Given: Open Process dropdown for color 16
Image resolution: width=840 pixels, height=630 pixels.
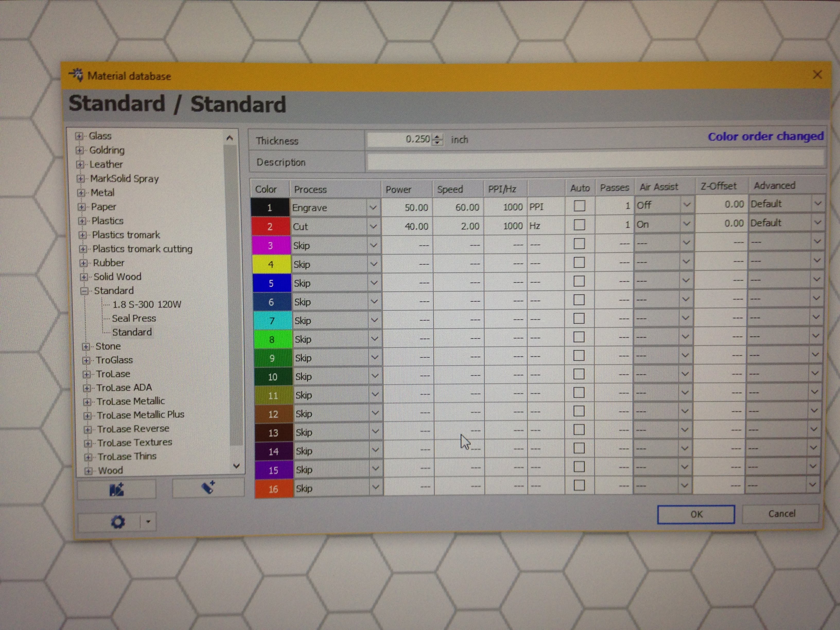Looking at the screenshot, I should point(375,487).
